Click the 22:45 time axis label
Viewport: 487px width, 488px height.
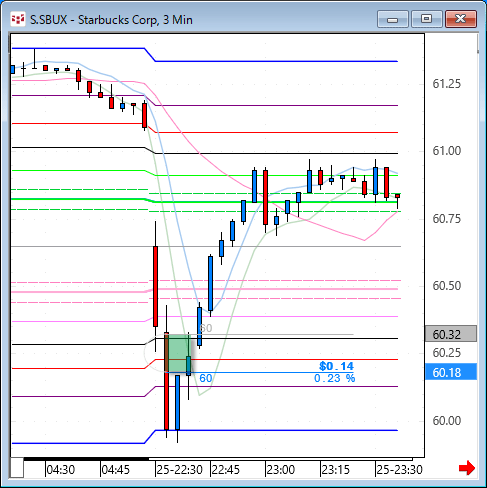click(x=225, y=470)
